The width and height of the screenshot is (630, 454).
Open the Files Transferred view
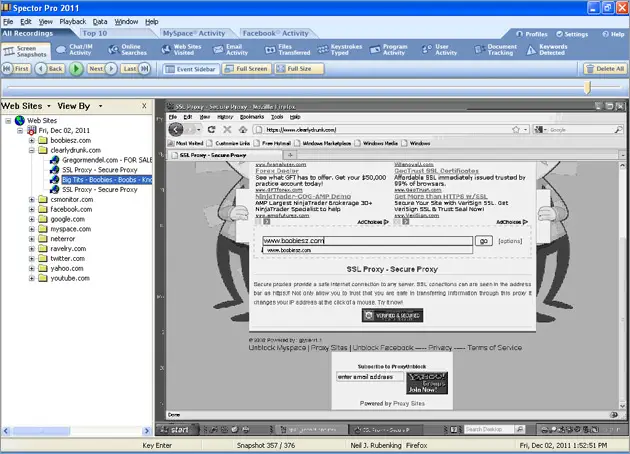coord(288,50)
